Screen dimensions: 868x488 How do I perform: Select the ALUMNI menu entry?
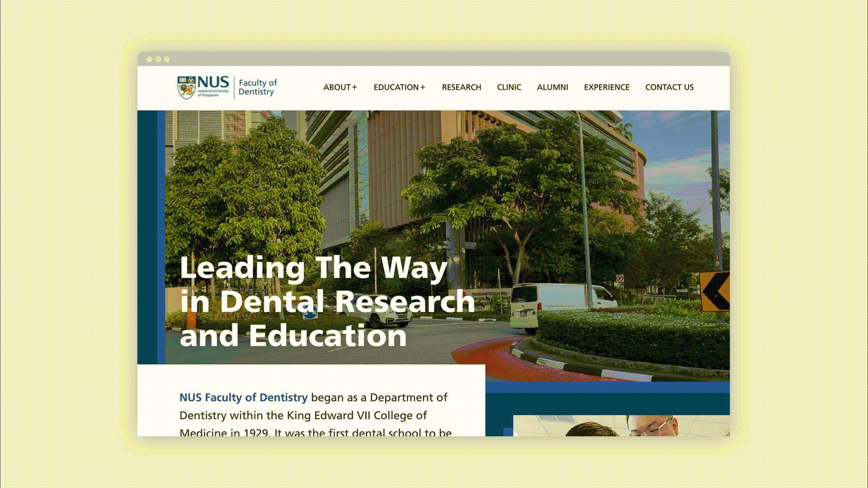coord(553,87)
